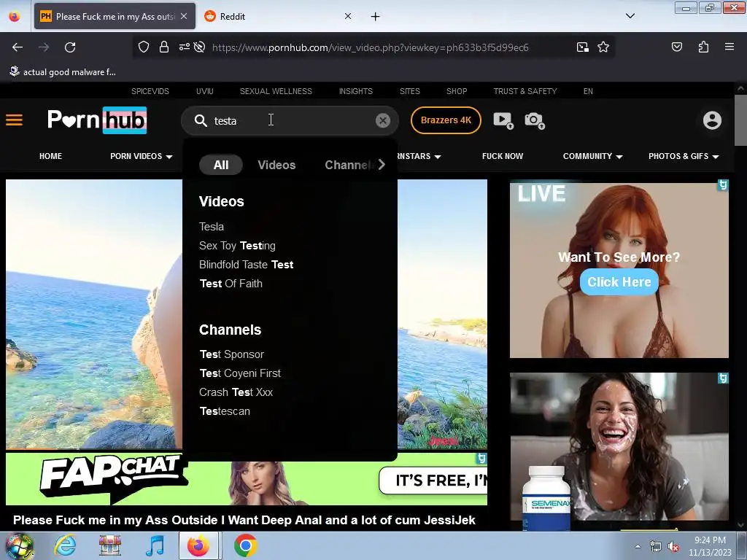Click the magnifier search icon

(x=201, y=120)
